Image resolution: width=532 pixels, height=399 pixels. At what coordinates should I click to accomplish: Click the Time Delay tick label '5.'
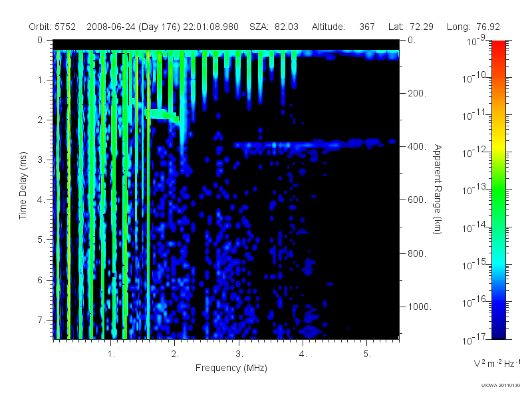(41, 240)
